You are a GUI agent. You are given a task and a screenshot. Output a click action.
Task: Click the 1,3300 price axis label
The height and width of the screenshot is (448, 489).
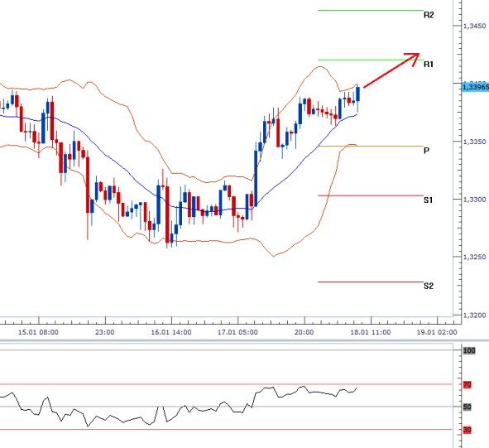point(474,200)
